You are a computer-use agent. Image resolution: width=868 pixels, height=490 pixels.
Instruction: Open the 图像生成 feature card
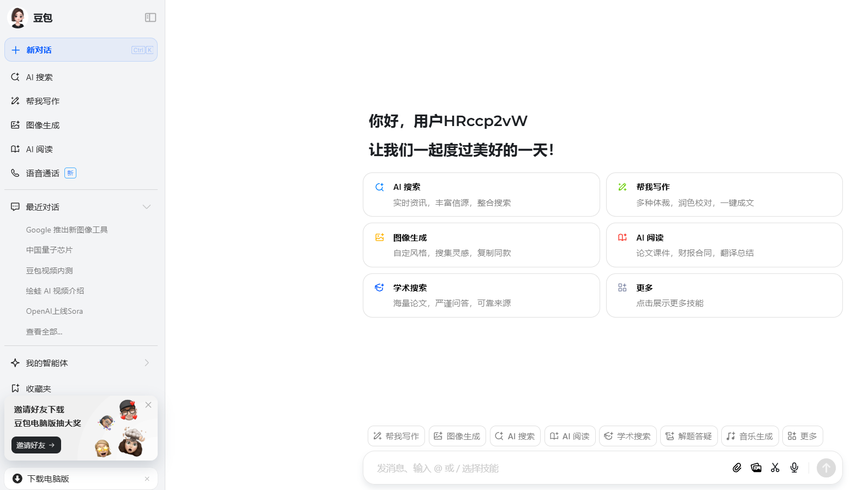[481, 245]
